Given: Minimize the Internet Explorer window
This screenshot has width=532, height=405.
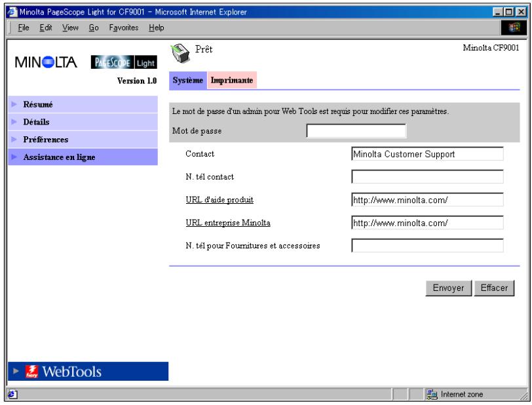Looking at the screenshot, I should 498,12.
